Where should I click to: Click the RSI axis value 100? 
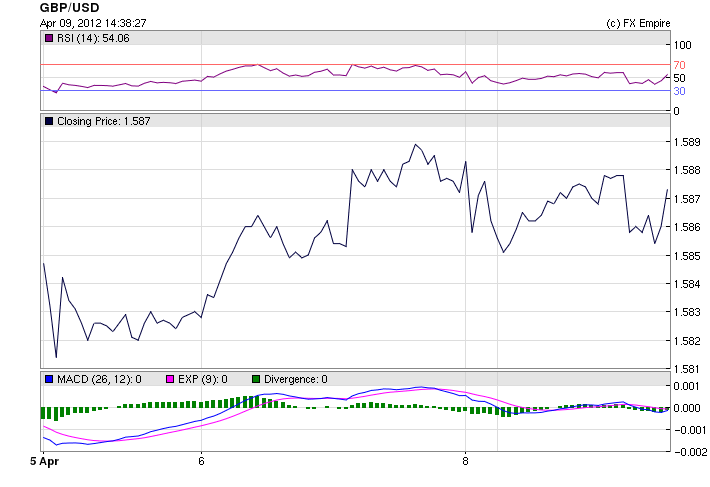coord(682,45)
